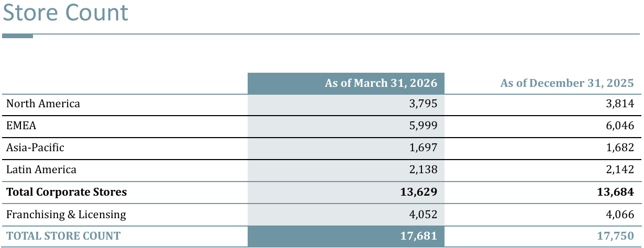
Task: Select Asia-Pacific value 1,697
Action: (x=423, y=148)
